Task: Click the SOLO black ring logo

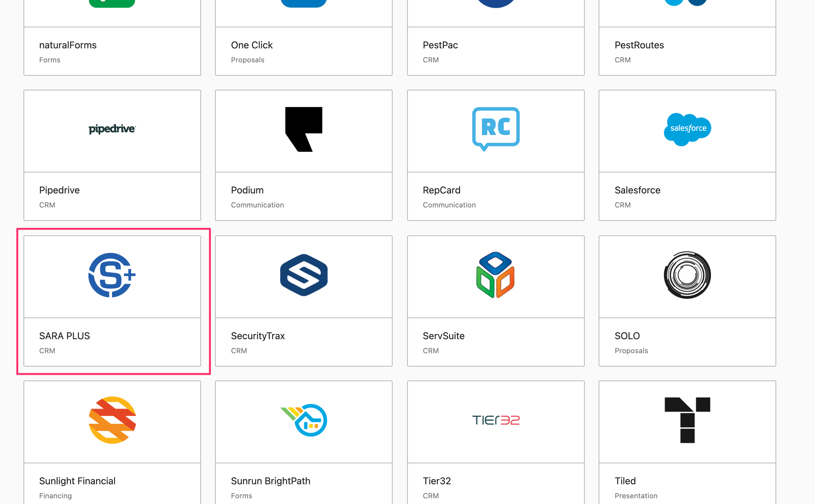Action: [687, 275]
